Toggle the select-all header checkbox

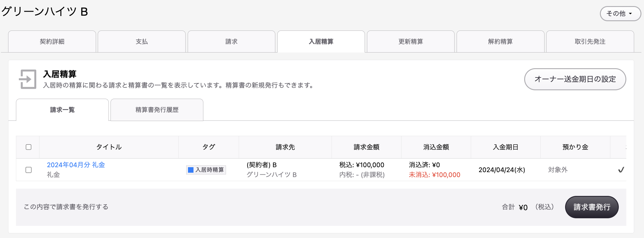pos(28,147)
